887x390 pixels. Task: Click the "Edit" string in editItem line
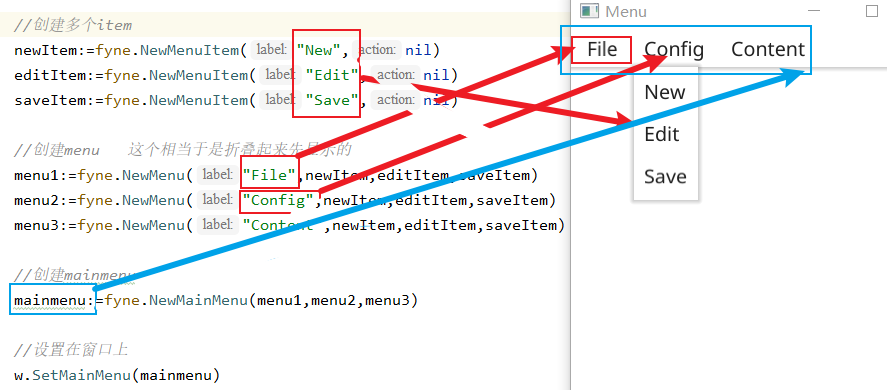pyautogui.click(x=332, y=75)
